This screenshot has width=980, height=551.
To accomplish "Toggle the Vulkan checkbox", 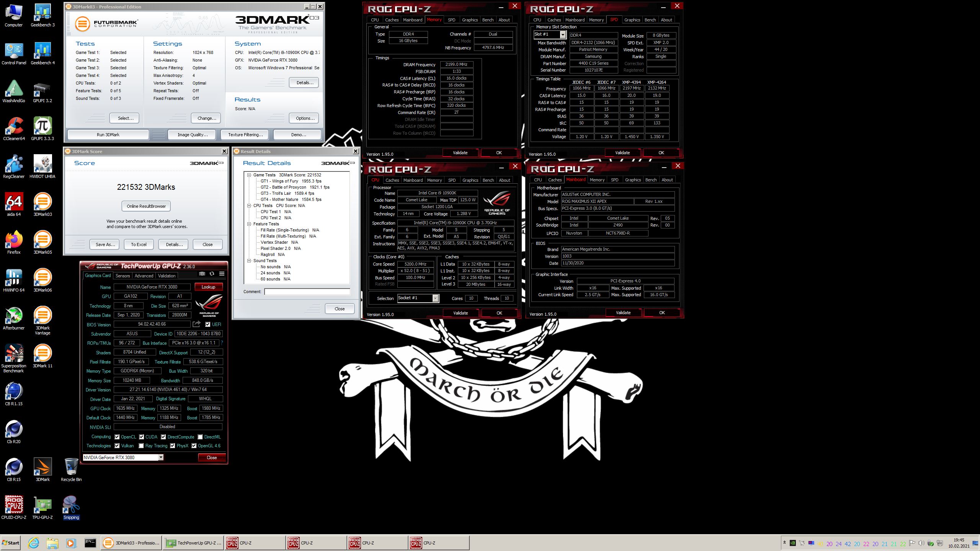I will 117,446.
